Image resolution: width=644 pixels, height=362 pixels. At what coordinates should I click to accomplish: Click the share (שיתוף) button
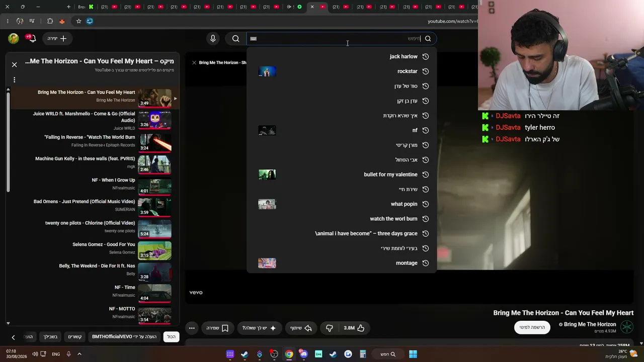[301, 328]
